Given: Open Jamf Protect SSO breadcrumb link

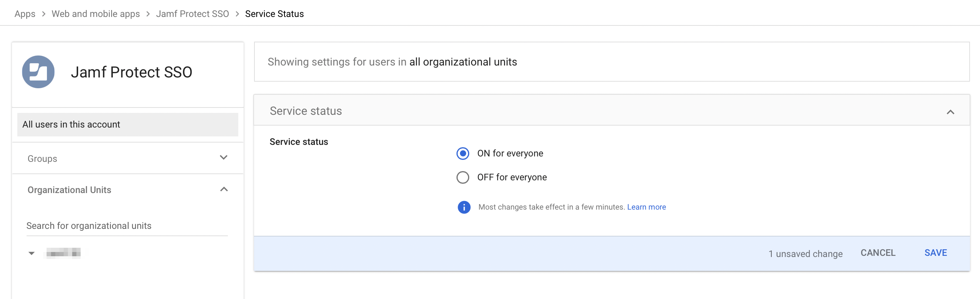Looking at the screenshot, I should (x=192, y=14).
